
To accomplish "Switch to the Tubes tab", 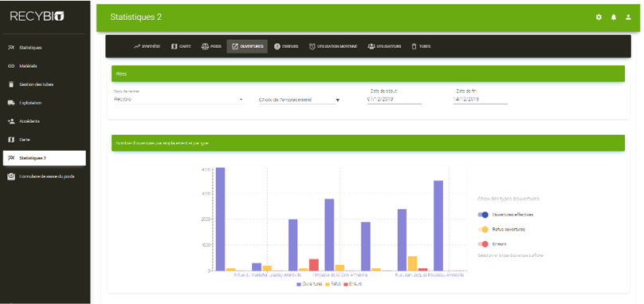I will tap(421, 46).
